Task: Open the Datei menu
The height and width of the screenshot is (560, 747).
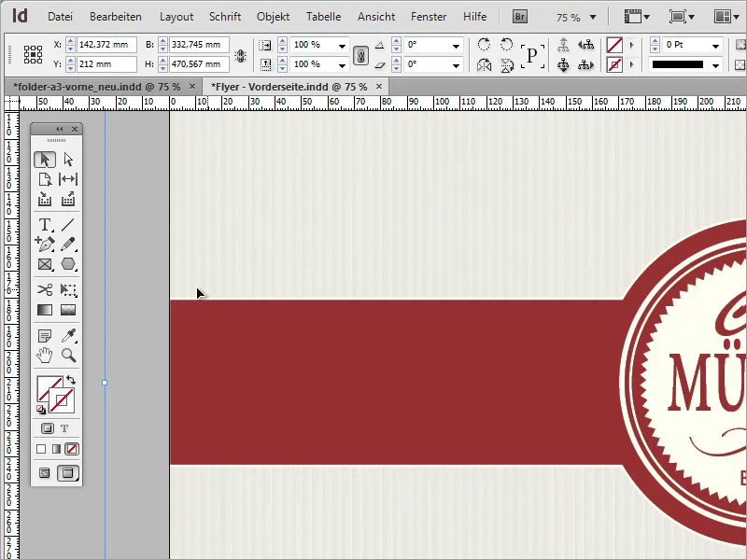Action: (x=60, y=17)
